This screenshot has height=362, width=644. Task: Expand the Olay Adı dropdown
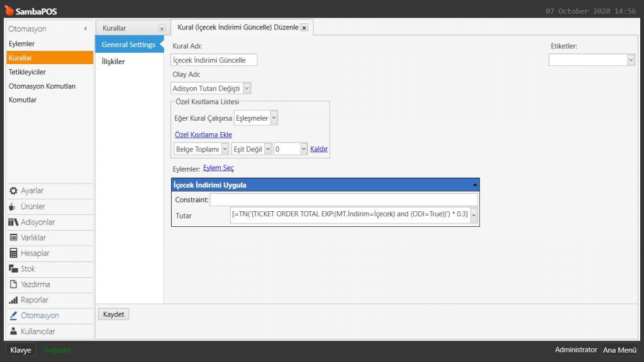247,89
